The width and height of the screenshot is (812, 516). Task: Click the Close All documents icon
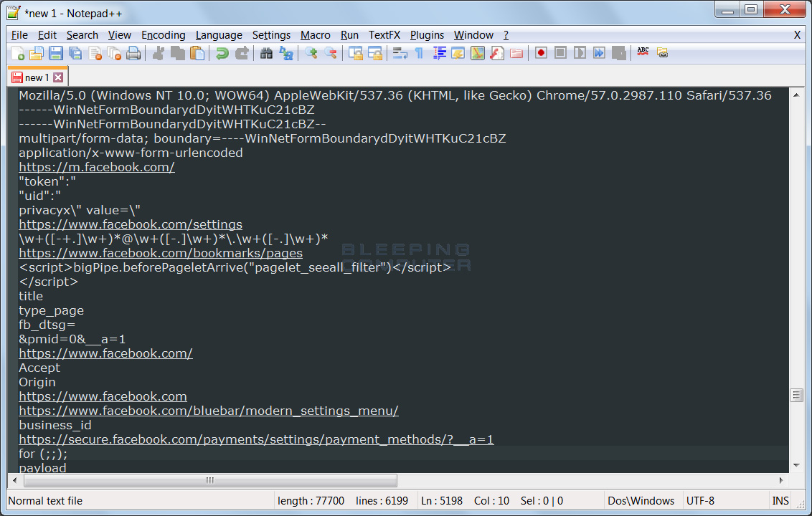point(115,53)
